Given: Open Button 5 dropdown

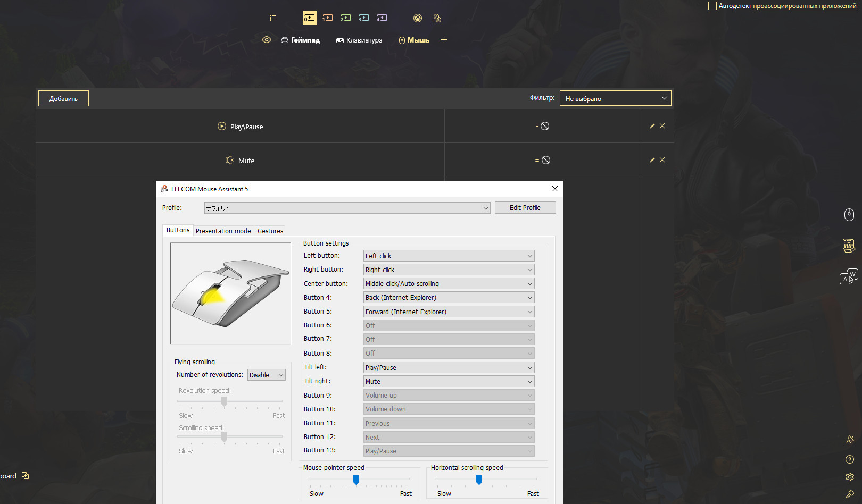Looking at the screenshot, I should pos(449,312).
